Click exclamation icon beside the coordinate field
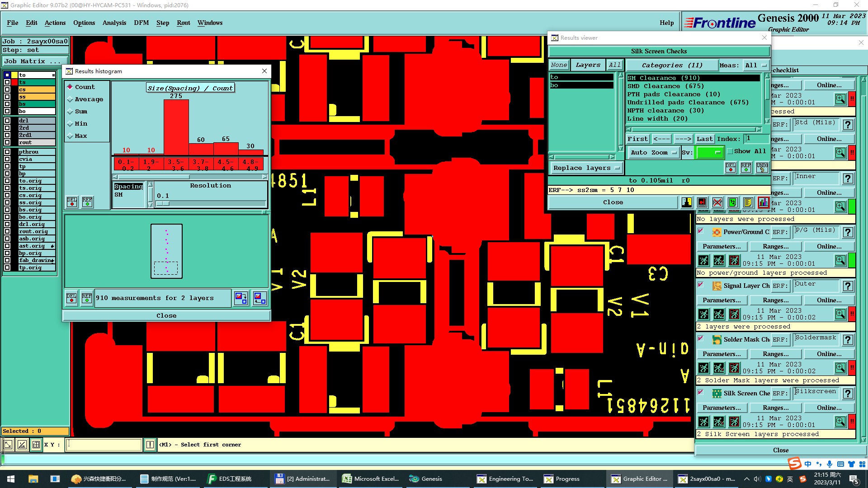Image resolution: width=868 pixels, height=488 pixels. point(150,445)
